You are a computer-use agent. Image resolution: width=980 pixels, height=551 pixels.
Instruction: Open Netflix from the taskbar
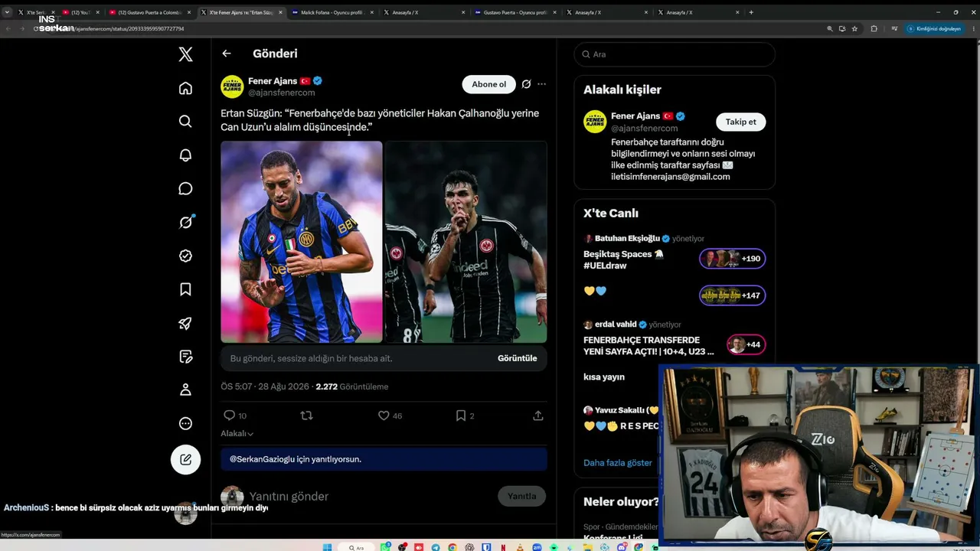[503, 547]
